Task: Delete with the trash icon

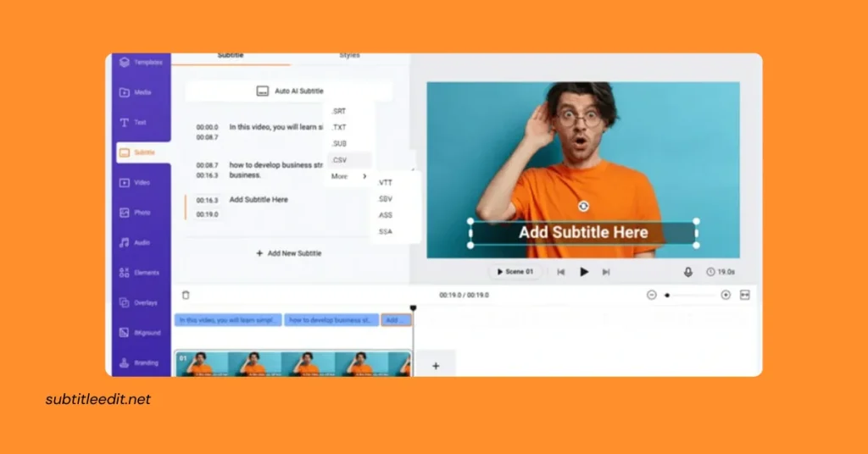Action: pyautogui.click(x=186, y=296)
